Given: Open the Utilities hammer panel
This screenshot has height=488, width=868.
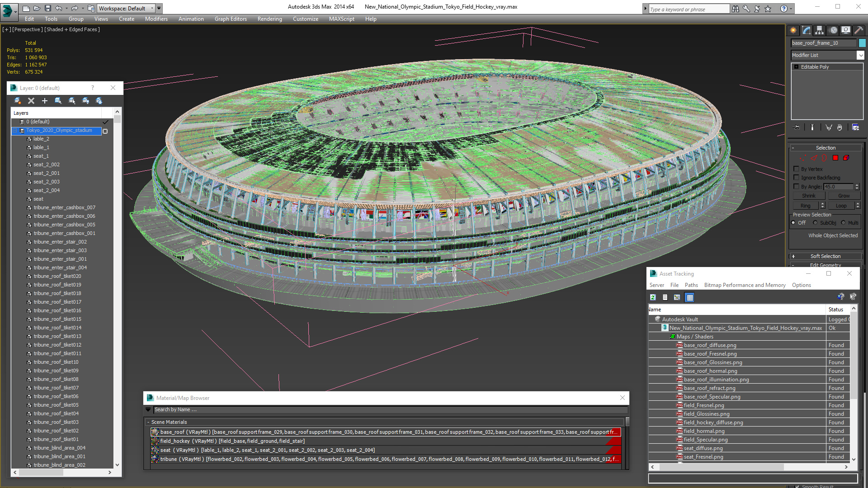Looking at the screenshot, I should point(859,30).
